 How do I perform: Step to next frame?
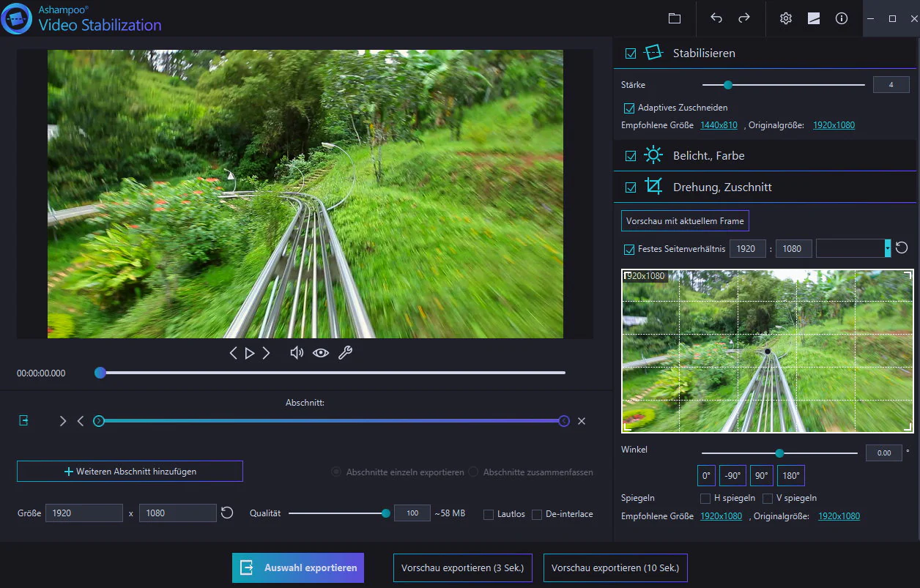pyautogui.click(x=267, y=353)
